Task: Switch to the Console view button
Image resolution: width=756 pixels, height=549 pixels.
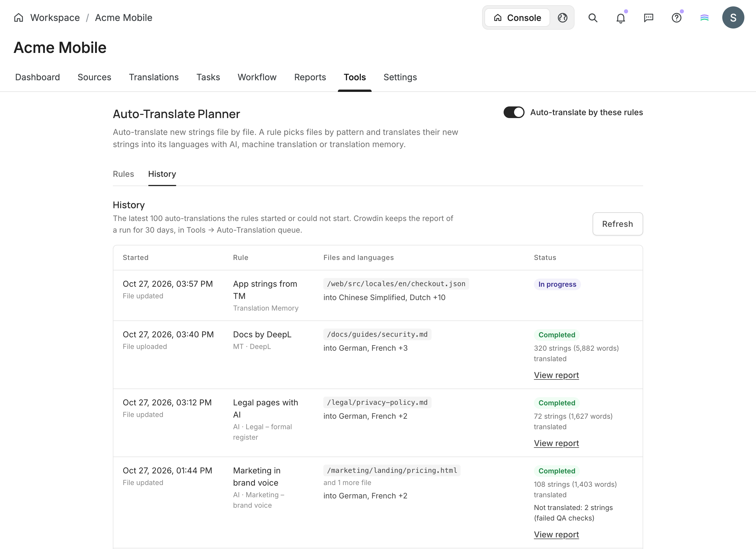Action: coord(517,18)
